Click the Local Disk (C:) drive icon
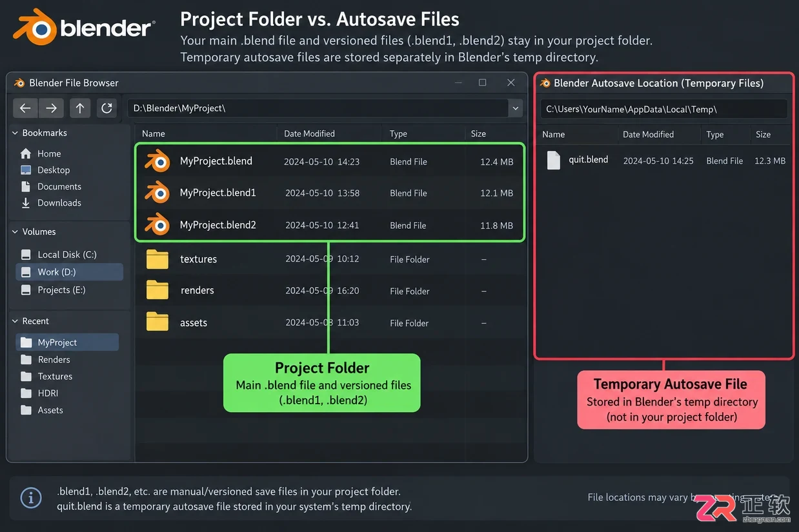 tap(26, 255)
